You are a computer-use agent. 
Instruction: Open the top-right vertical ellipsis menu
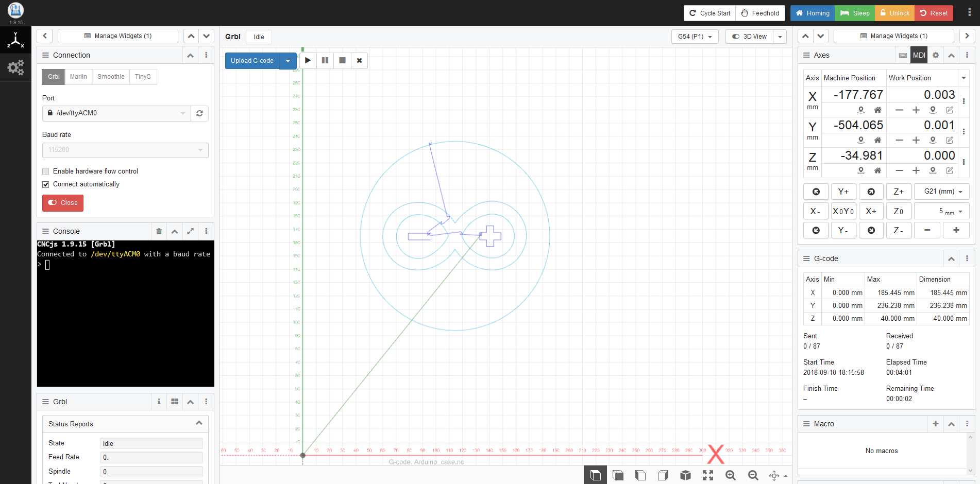[x=969, y=12]
